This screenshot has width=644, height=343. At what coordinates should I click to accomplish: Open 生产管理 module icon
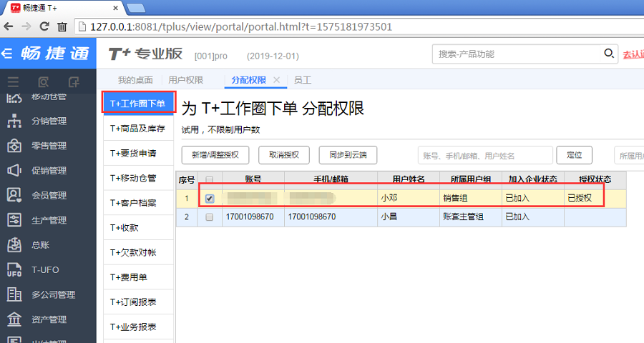(x=14, y=220)
